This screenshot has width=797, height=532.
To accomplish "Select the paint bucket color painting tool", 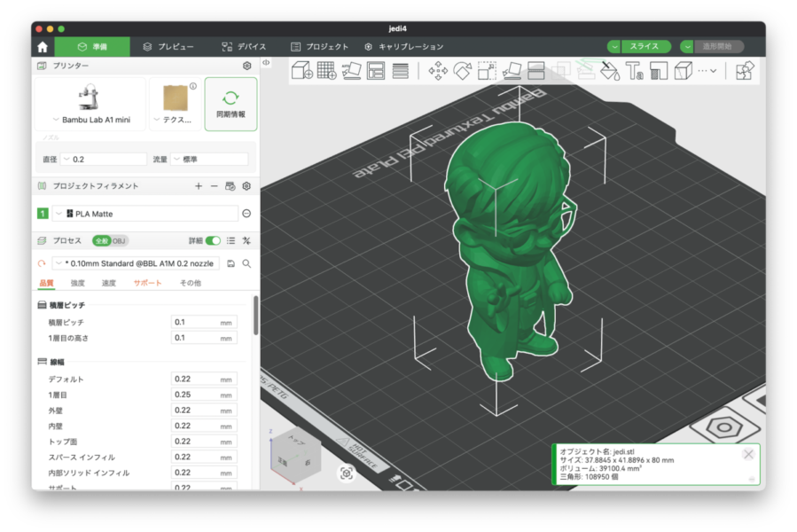I will pyautogui.click(x=609, y=70).
